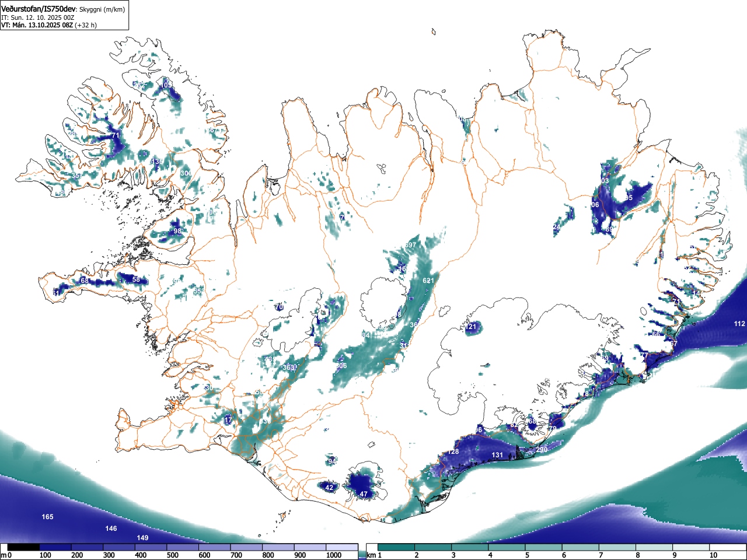Click the visibility value '47' on the southern glacier
Image resolution: width=747 pixels, height=560 pixels.
tap(364, 494)
